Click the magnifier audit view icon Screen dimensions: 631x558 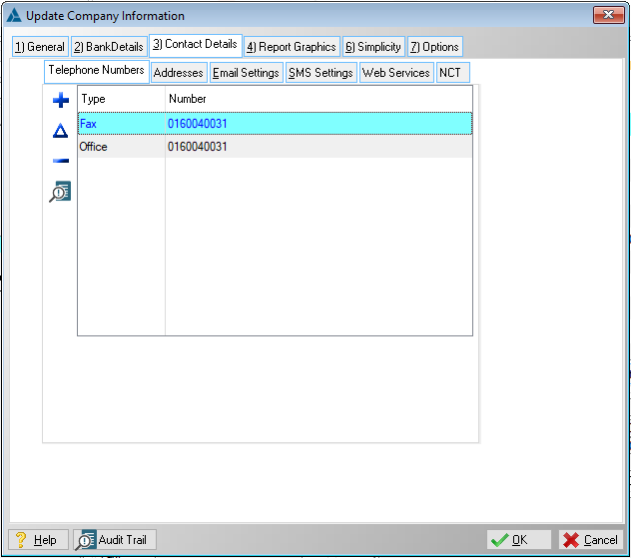point(60,192)
